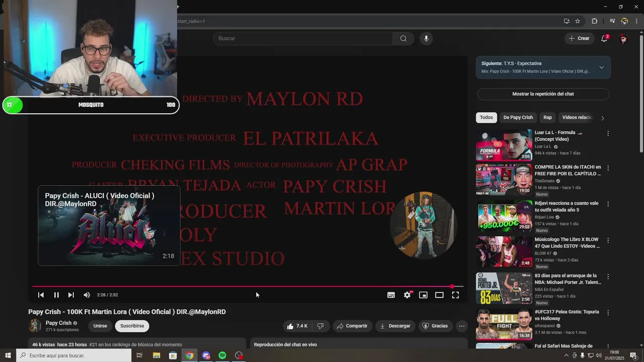644x362 pixels.
Task: Open options for the Rdjavi outfit video
Action: pyautogui.click(x=608, y=204)
